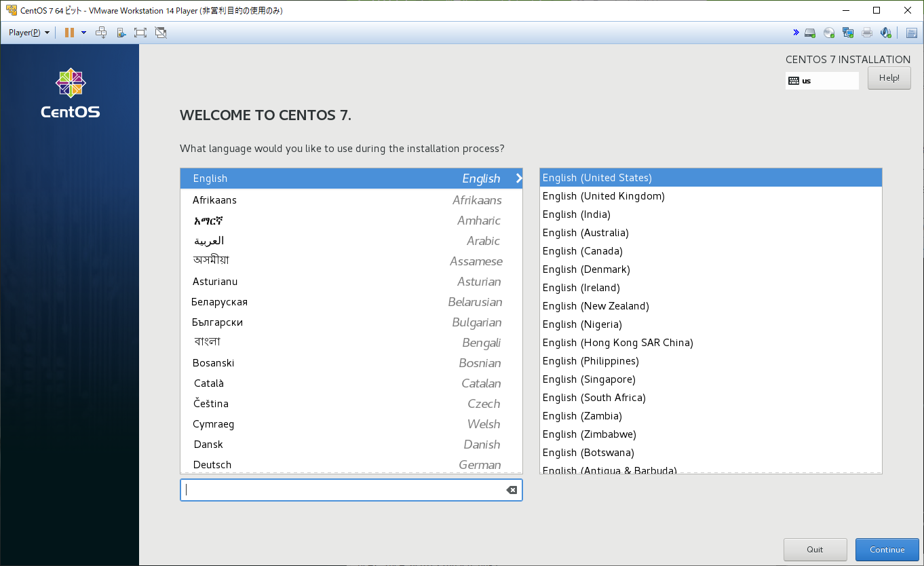Open the installer Help! button
Image resolution: width=924 pixels, height=566 pixels.
[889, 78]
